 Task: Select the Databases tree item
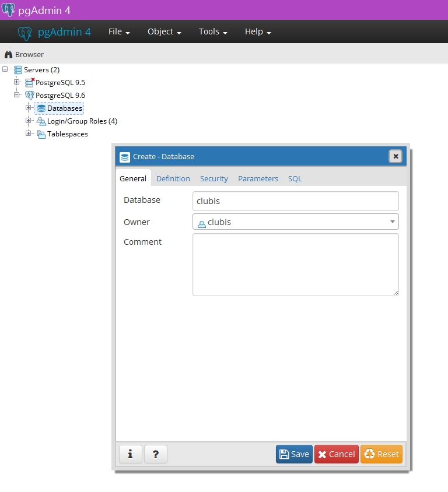(x=65, y=108)
